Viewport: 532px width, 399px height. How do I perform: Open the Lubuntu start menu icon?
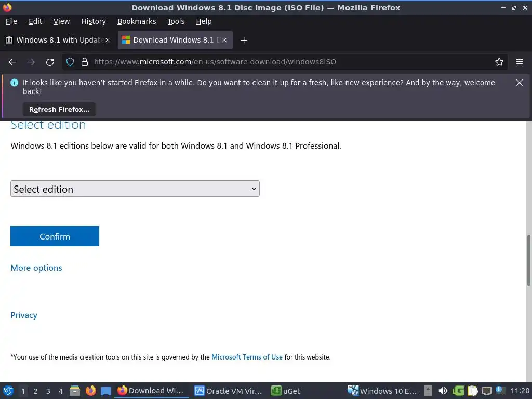(8, 391)
